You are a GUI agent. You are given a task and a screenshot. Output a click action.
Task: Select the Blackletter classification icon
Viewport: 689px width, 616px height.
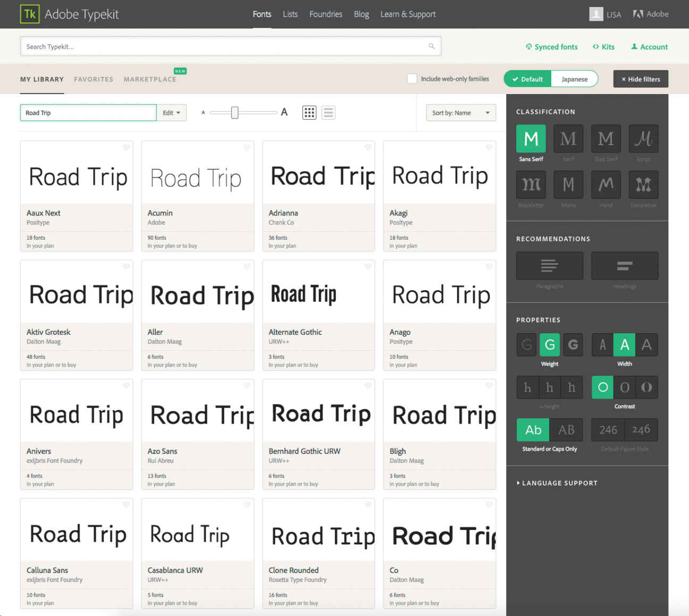(531, 184)
